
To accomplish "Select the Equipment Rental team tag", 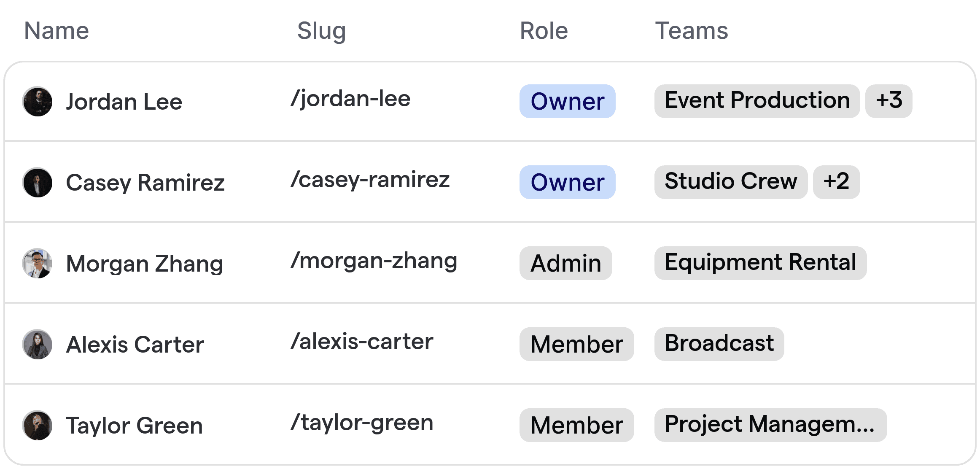I will point(760,263).
